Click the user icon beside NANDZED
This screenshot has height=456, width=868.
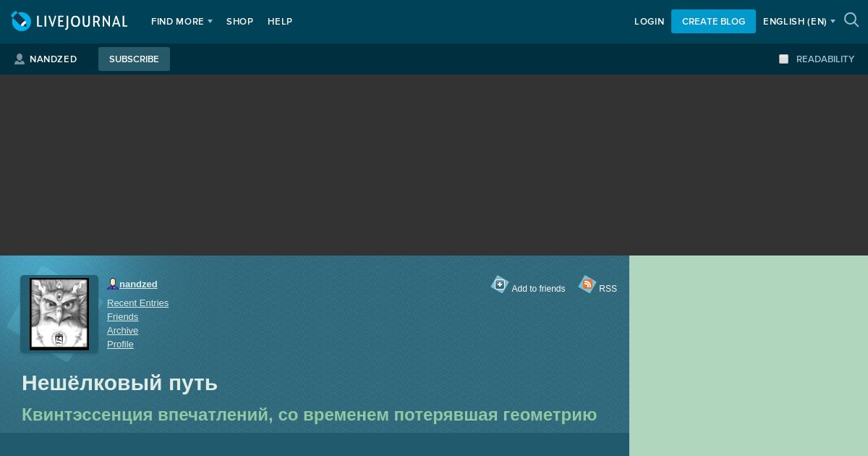pos(20,59)
